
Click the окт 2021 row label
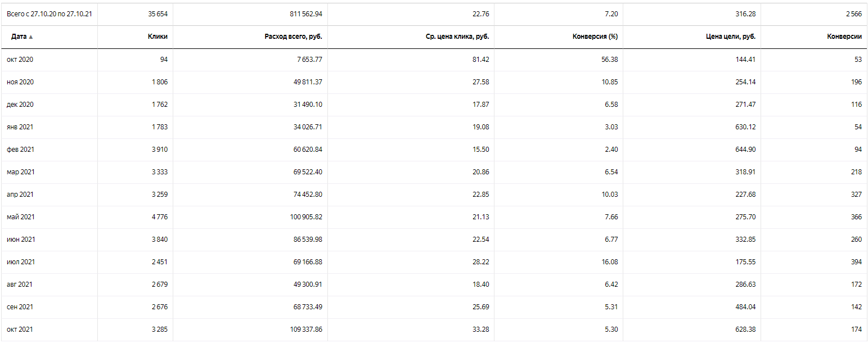tap(20, 330)
